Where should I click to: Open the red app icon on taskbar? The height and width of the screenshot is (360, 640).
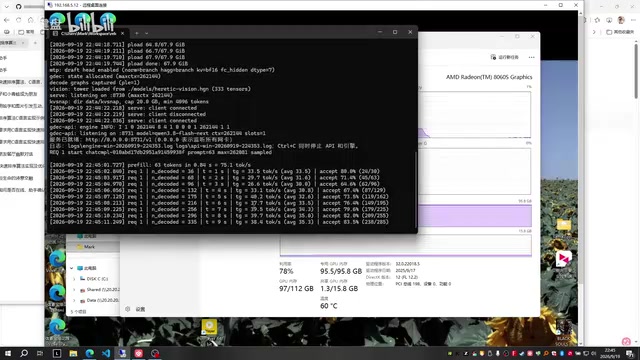138,353
